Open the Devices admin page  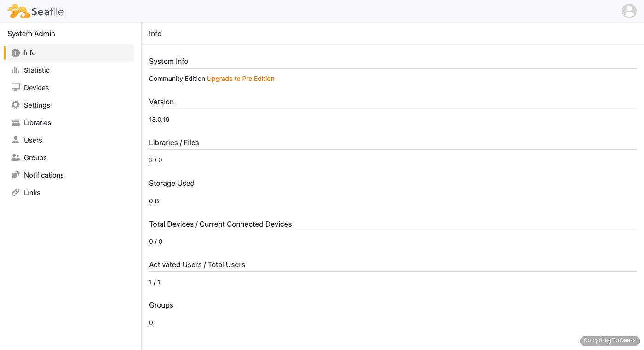[36, 87]
